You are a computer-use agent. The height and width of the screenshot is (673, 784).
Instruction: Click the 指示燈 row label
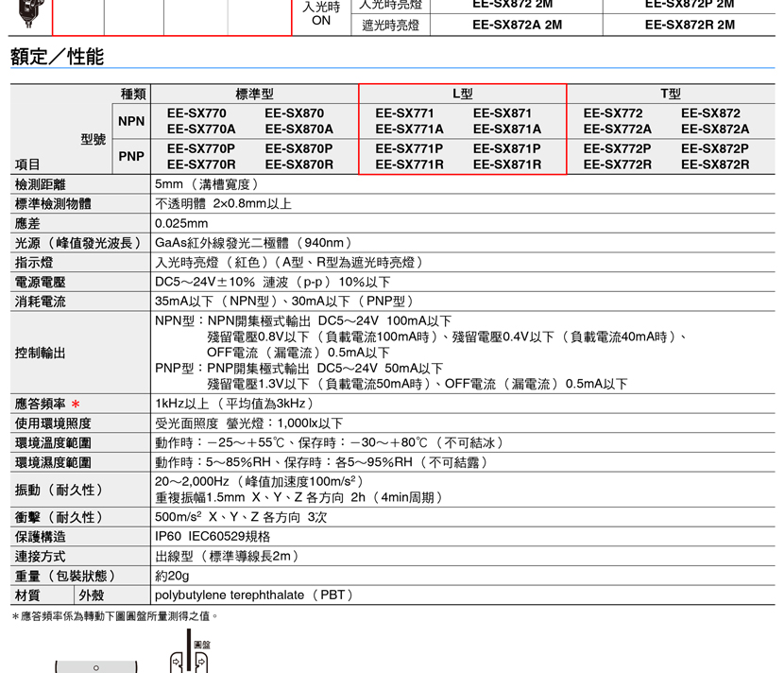pyautogui.click(x=34, y=263)
